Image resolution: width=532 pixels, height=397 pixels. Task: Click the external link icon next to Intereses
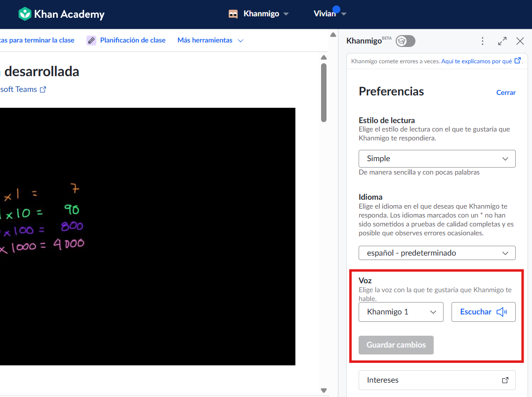point(505,380)
